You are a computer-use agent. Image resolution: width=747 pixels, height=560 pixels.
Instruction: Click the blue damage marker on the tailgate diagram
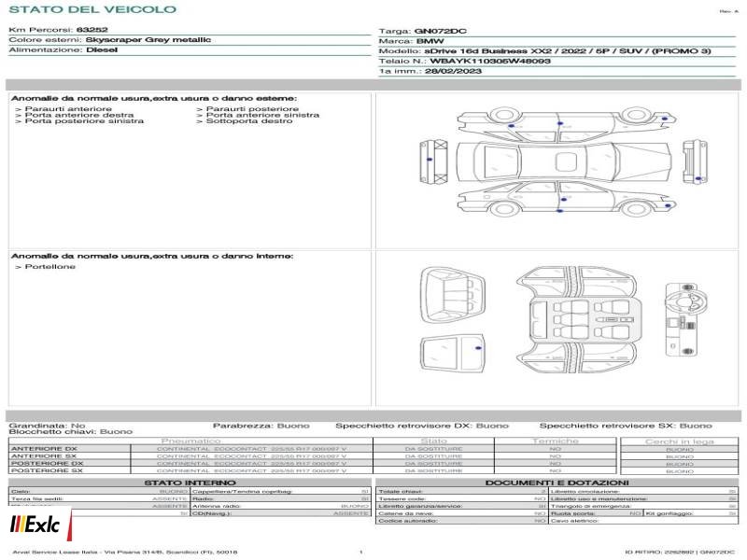[x=478, y=348]
